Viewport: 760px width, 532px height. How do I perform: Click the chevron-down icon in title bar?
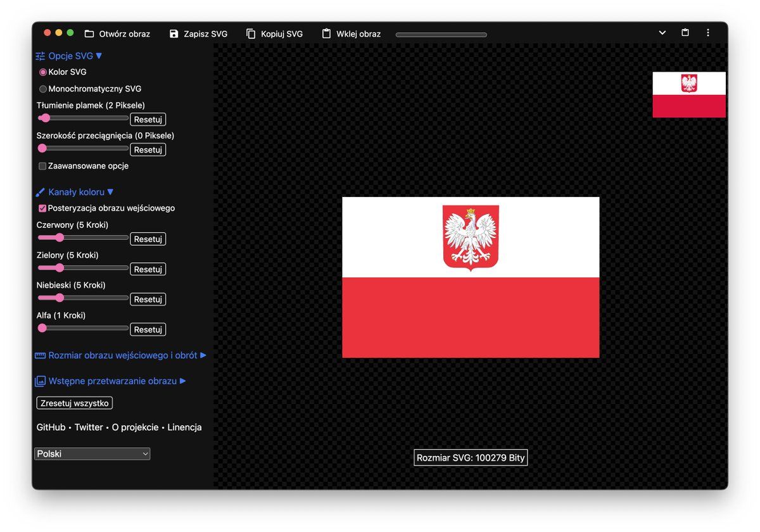tap(662, 32)
